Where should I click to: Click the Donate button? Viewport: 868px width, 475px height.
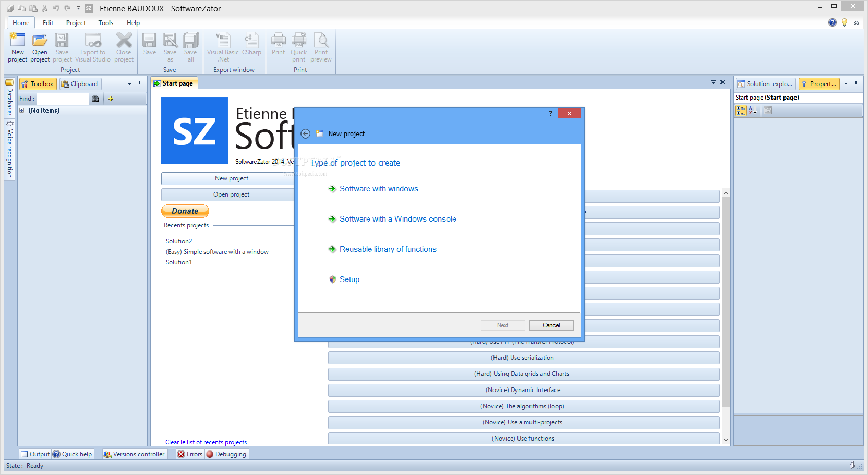[185, 211]
